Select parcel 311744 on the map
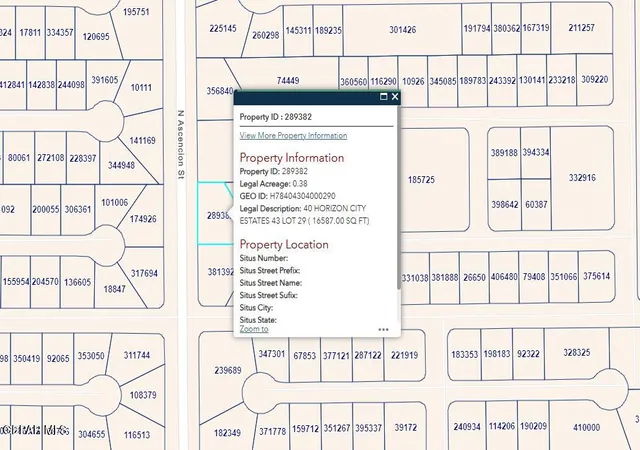 click(x=137, y=355)
